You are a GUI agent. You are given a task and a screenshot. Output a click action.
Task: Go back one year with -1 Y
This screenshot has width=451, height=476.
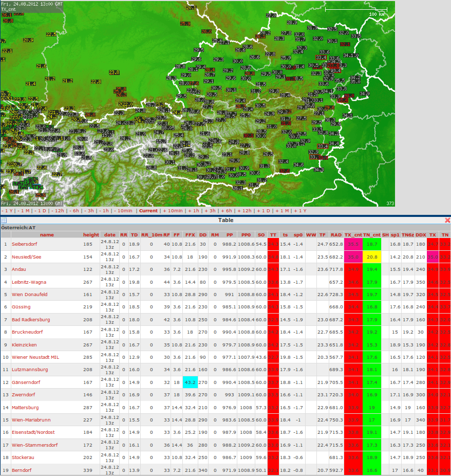point(7,211)
